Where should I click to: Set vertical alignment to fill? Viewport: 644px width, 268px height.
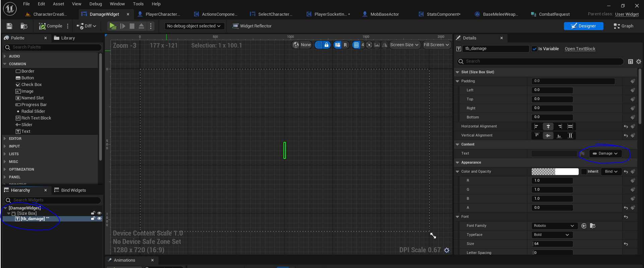570,136
